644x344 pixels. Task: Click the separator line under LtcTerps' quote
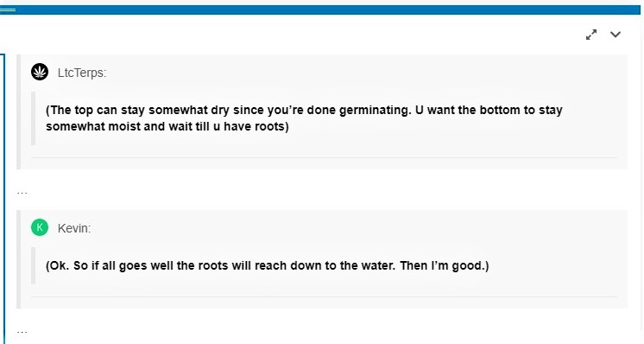pyautogui.click(x=324, y=157)
